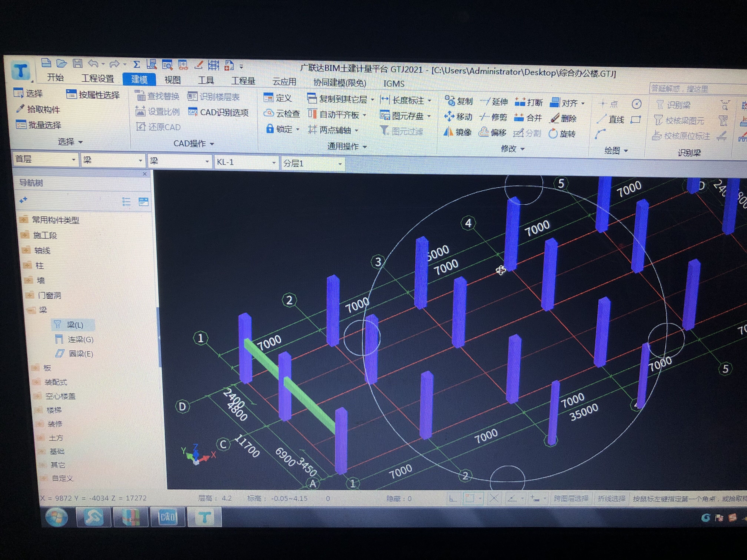This screenshot has width=747, height=560.
Task: Switch to the 工具 ribbon tab
Action: [x=206, y=80]
